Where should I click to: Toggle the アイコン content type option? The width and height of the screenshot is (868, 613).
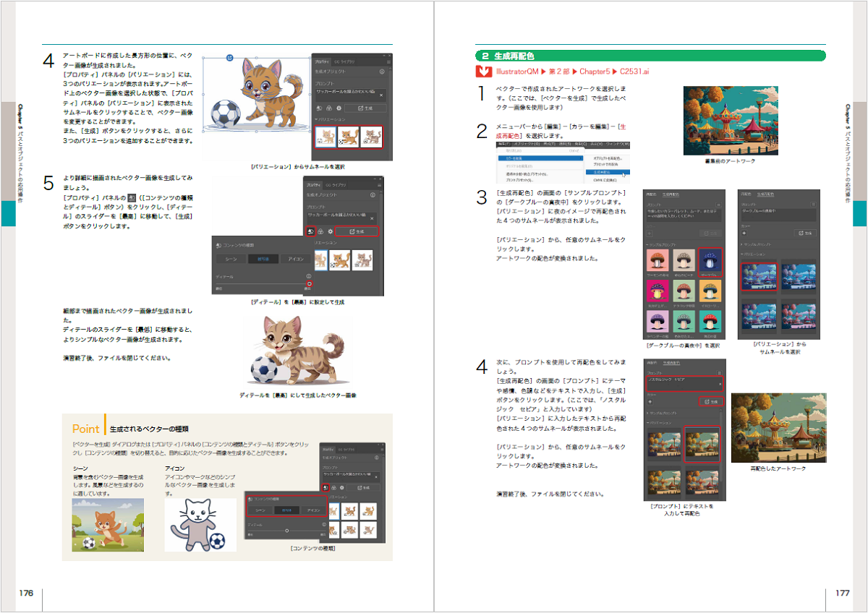coord(297,259)
